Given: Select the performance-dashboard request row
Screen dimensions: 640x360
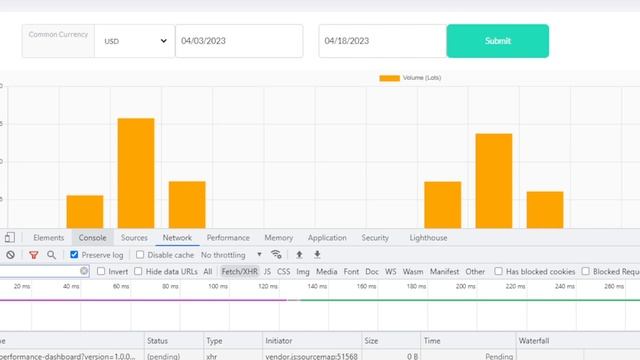Looking at the screenshot, I should click(x=320, y=356).
